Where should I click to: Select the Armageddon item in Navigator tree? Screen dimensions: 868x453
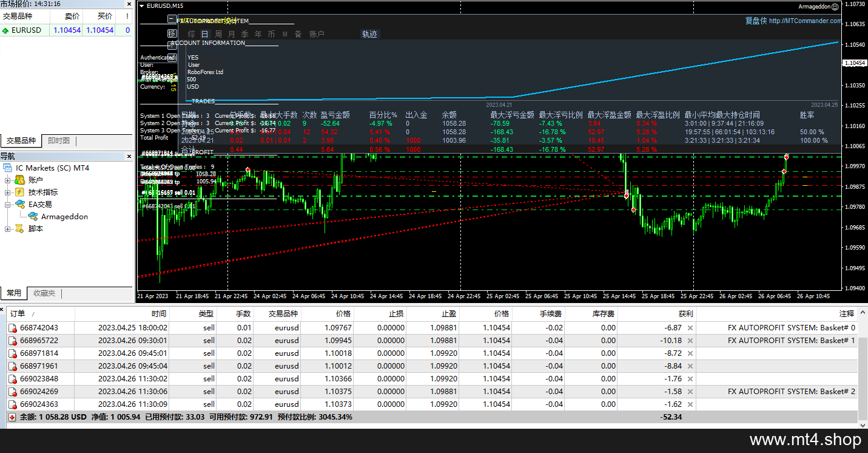pyautogui.click(x=64, y=217)
